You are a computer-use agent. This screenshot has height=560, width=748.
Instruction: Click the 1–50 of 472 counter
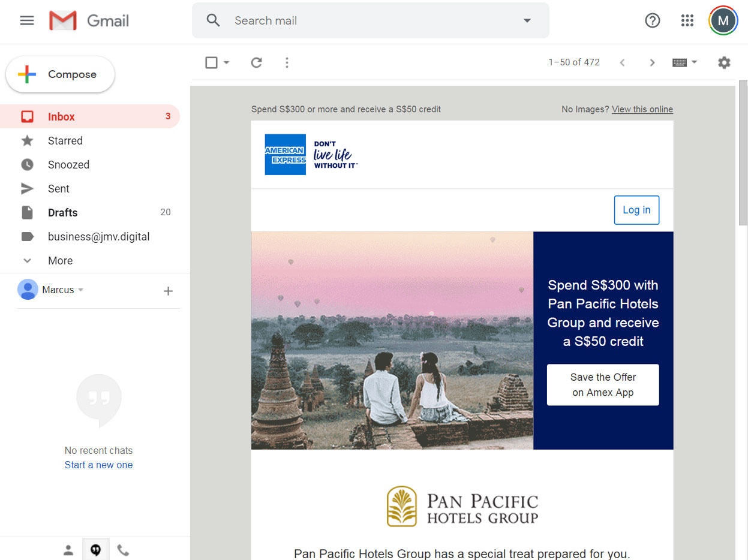(x=574, y=62)
